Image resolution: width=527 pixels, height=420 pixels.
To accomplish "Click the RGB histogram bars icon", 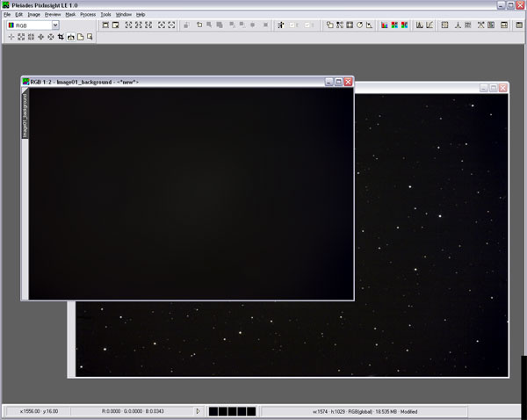I will pyautogui.click(x=384, y=25).
